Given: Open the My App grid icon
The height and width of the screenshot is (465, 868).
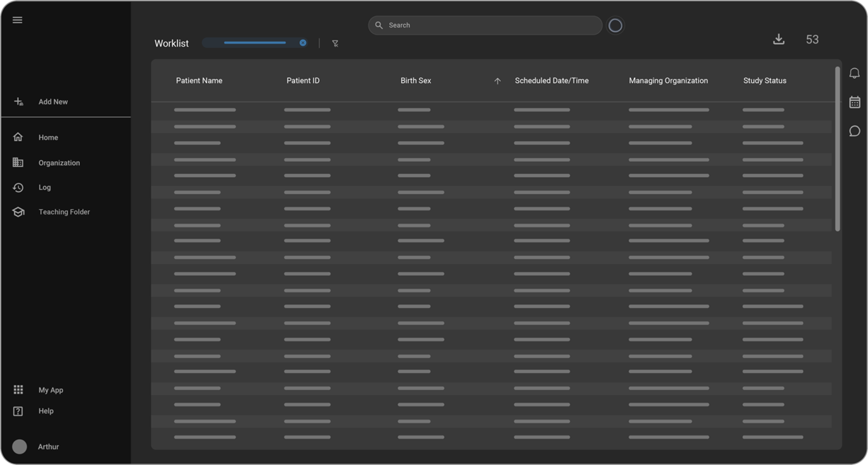Looking at the screenshot, I should click(x=18, y=390).
